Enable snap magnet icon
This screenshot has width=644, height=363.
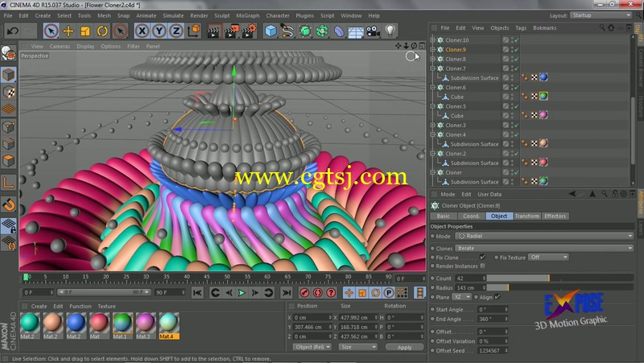9,204
